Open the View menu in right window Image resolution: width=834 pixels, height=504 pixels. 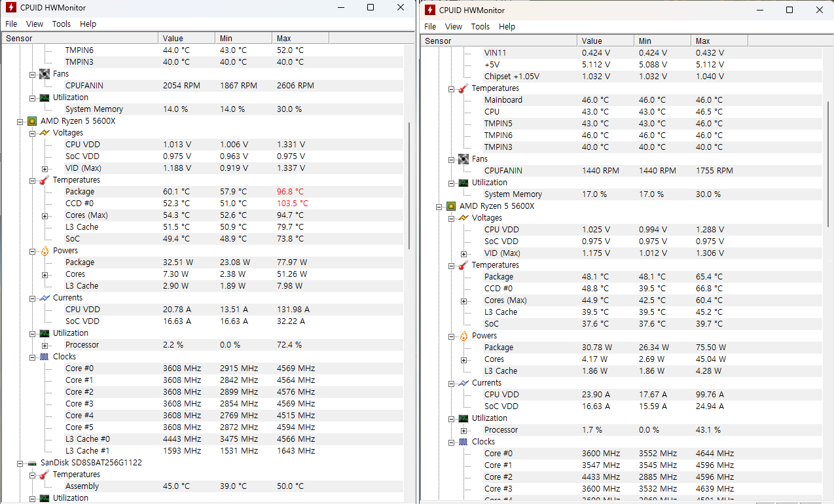point(454,27)
